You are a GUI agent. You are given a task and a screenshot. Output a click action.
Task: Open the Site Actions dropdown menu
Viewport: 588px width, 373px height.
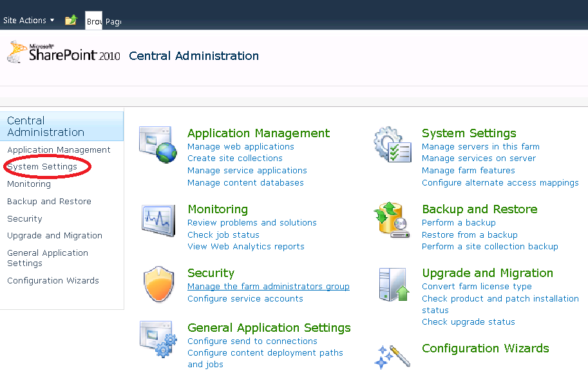(x=29, y=20)
